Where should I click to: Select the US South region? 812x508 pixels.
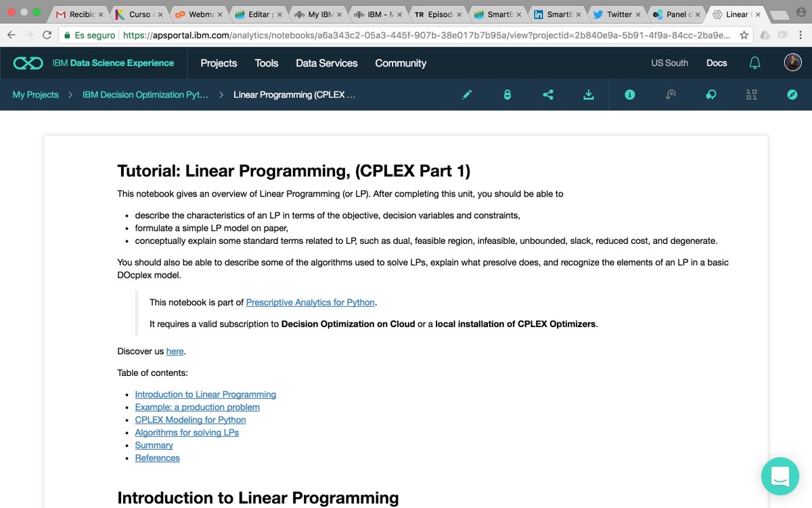coord(670,63)
